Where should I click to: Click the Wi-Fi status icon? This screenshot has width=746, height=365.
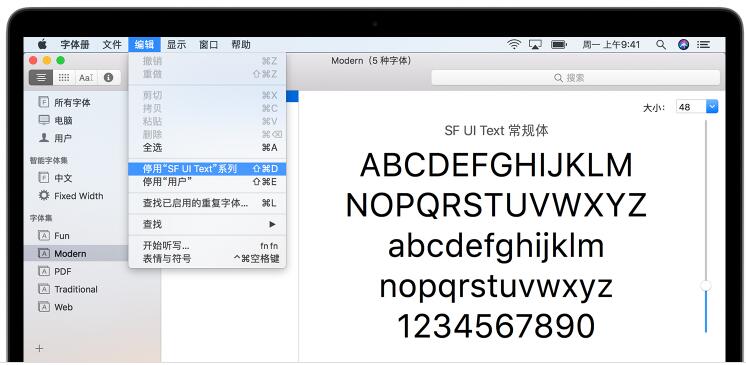[514, 45]
